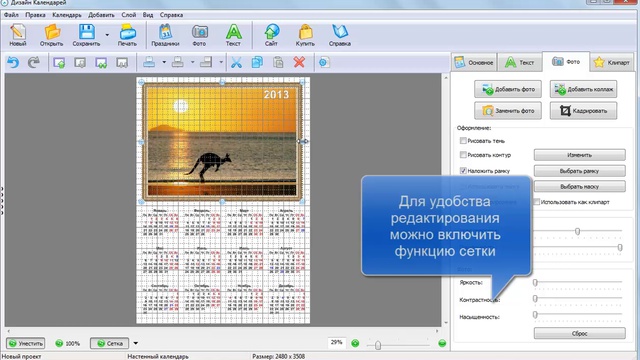Screen dimensions: 640x360
Task: Open the Файл menu
Action: [x=11, y=15]
